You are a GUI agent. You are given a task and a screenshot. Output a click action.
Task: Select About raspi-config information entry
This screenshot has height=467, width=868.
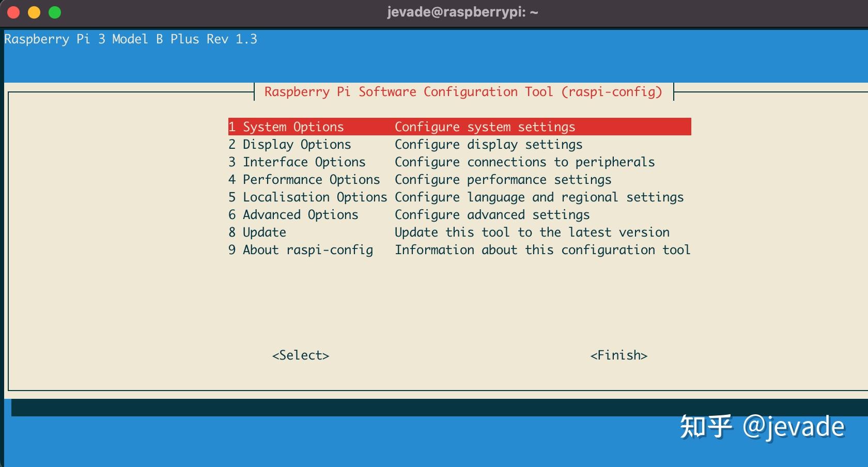(300, 250)
